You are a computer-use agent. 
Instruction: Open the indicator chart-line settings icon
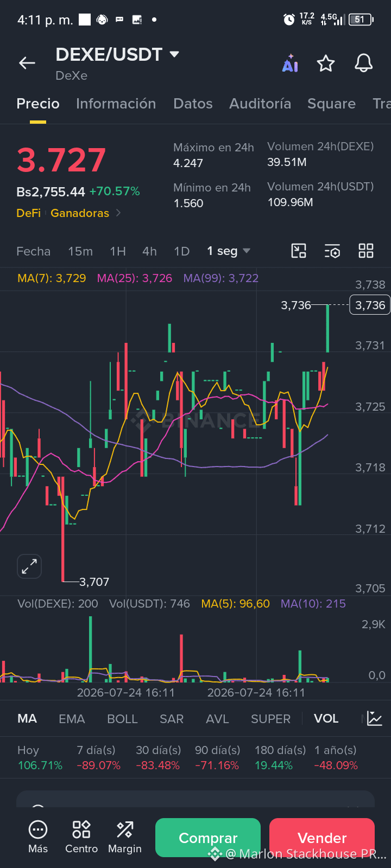(x=375, y=719)
